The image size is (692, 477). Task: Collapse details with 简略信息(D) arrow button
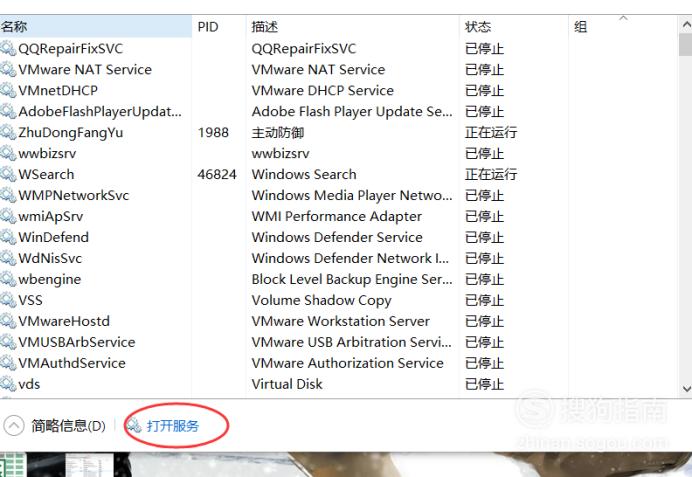[14, 426]
